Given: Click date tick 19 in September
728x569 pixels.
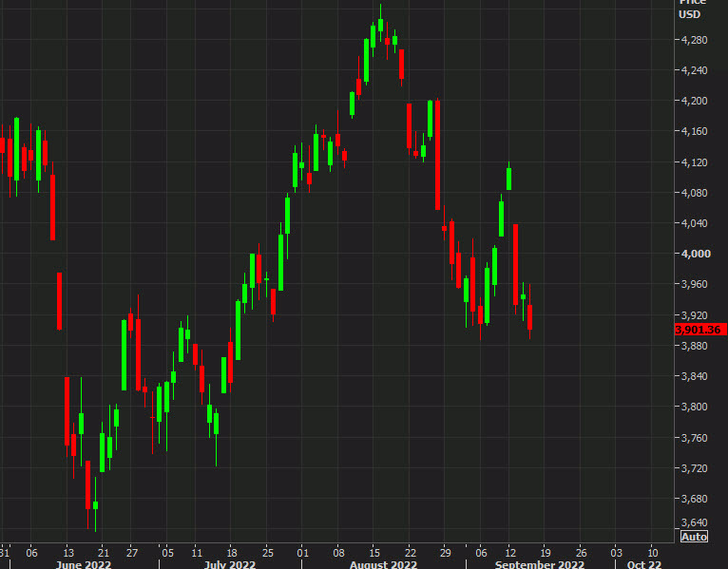Looking at the screenshot, I should click(546, 553).
